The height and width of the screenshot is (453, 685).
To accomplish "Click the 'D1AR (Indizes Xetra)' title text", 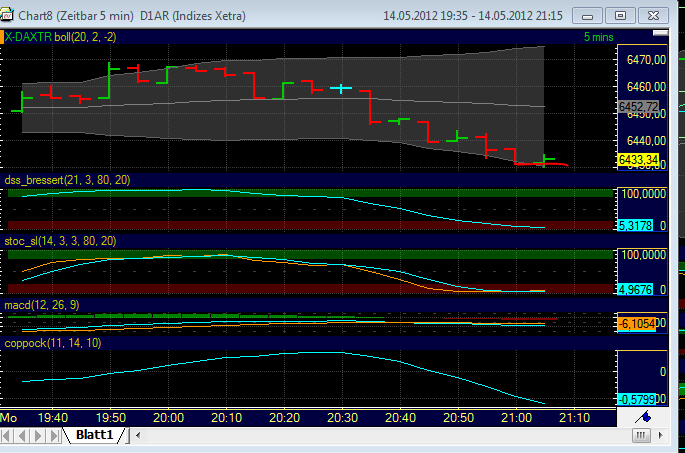I will (193, 16).
